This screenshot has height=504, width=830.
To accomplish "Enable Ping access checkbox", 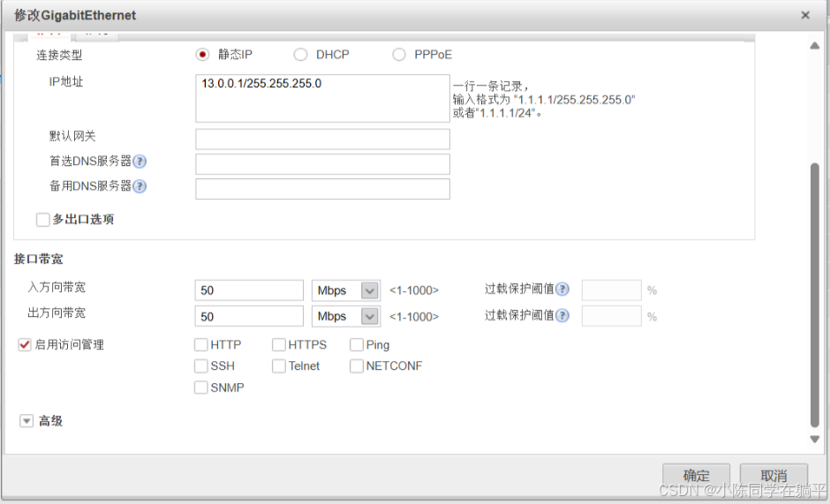I will (x=357, y=345).
